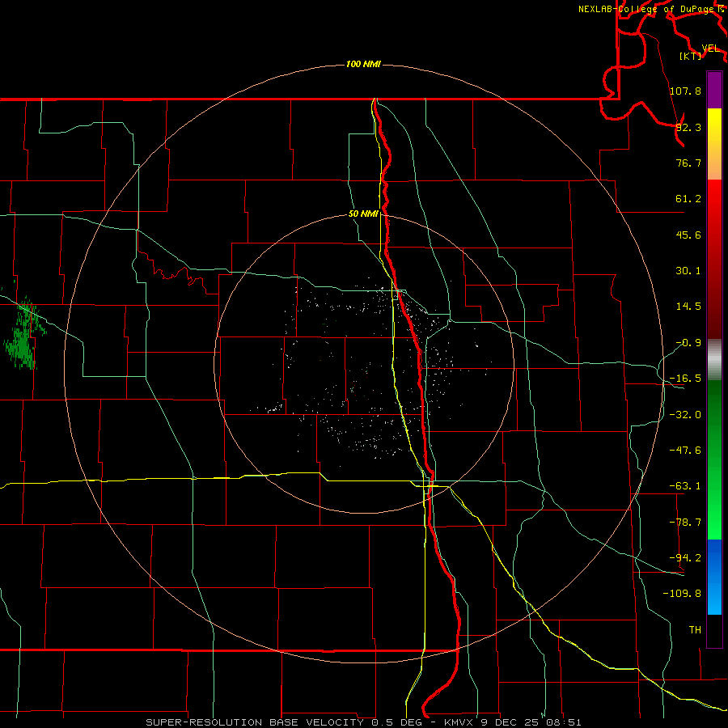
Task: Click the TH label on the color bar
Action: (x=695, y=629)
